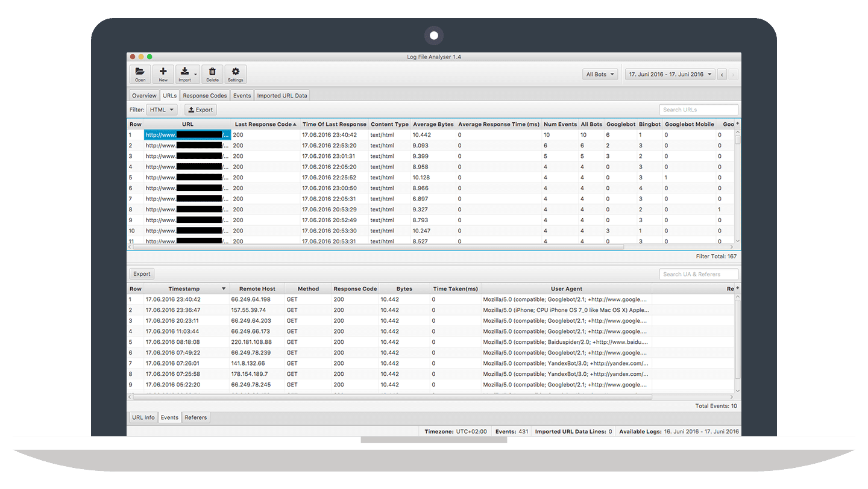Sort events by Timestamp column

pyautogui.click(x=186, y=289)
